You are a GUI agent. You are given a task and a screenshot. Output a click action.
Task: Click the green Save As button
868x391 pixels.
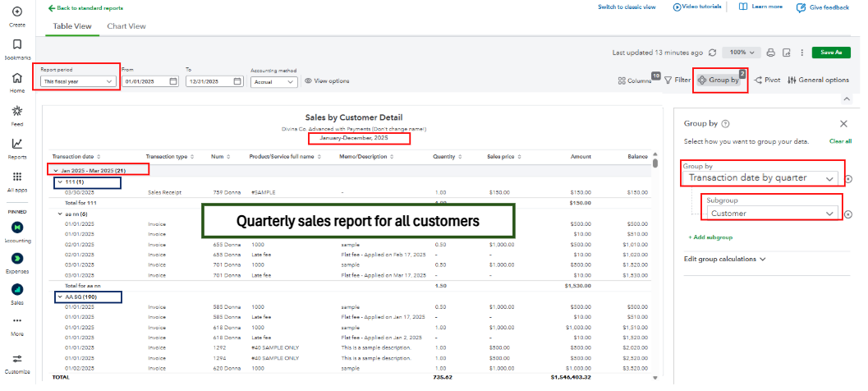pyautogui.click(x=831, y=53)
